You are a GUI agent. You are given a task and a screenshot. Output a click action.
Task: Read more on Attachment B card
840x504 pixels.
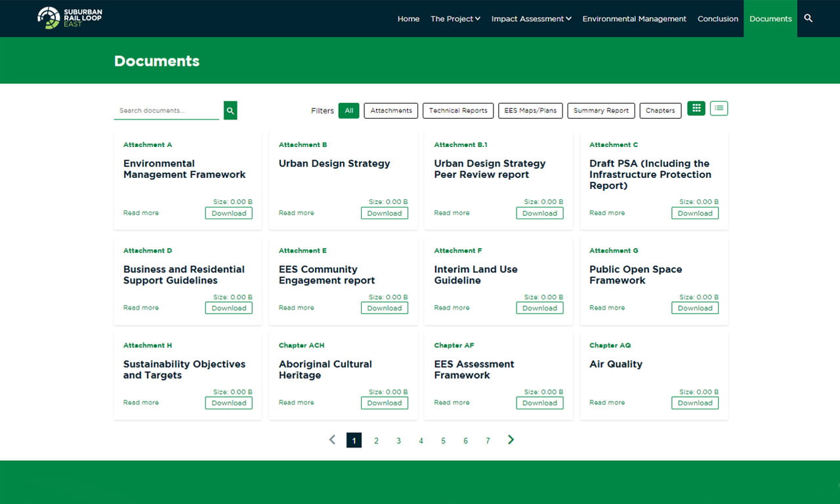pyautogui.click(x=297, y=213)
